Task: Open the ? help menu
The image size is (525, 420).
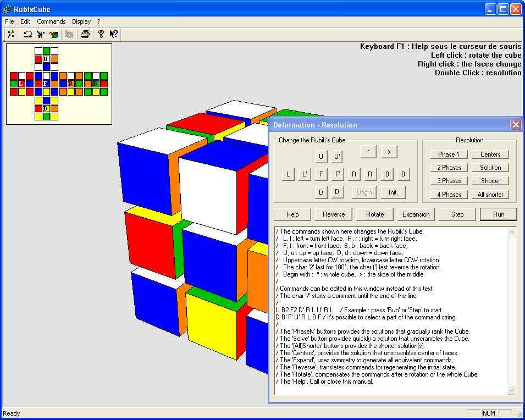Action: click(99, 21)
